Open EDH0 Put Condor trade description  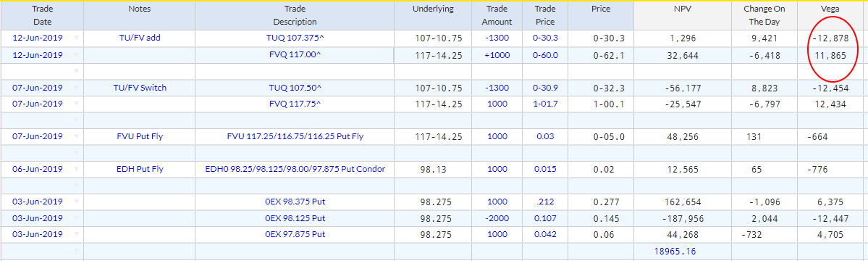(x=295, y=169)
